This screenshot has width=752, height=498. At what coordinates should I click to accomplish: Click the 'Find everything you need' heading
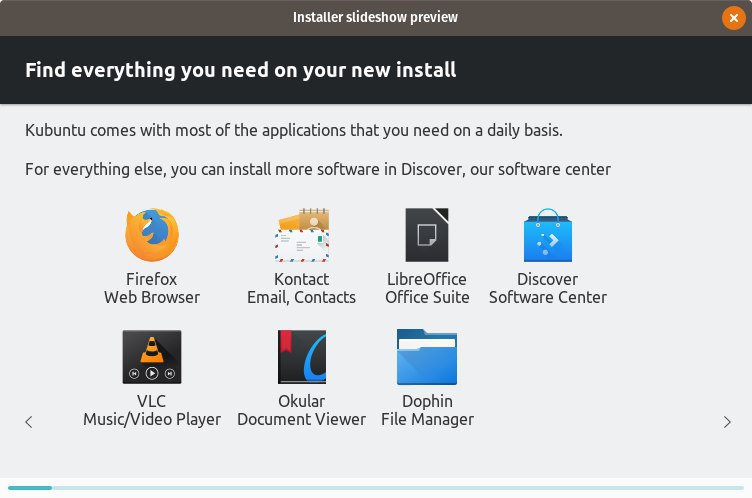point(241,70)
